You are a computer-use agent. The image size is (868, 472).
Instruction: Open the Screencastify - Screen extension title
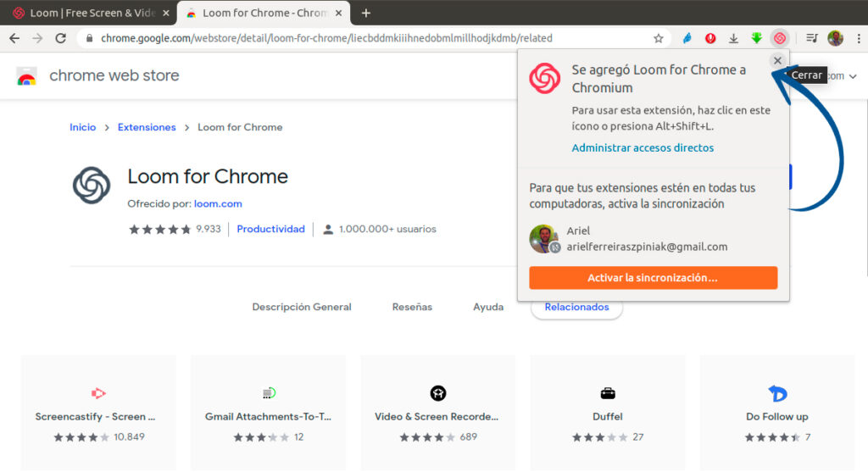95,417
